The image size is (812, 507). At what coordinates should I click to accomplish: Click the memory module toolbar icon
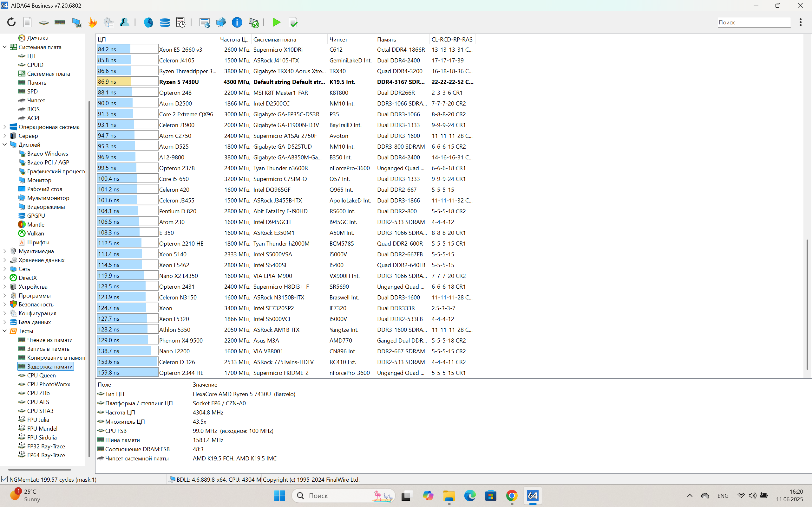click(60, 22)
